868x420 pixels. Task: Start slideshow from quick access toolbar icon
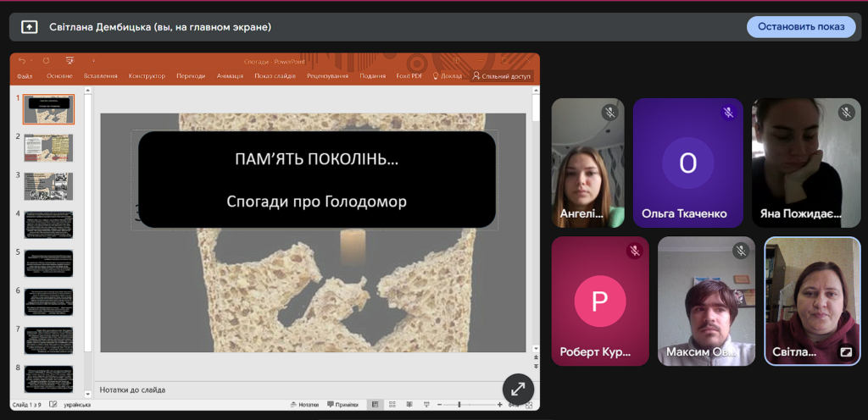(70, 61)
